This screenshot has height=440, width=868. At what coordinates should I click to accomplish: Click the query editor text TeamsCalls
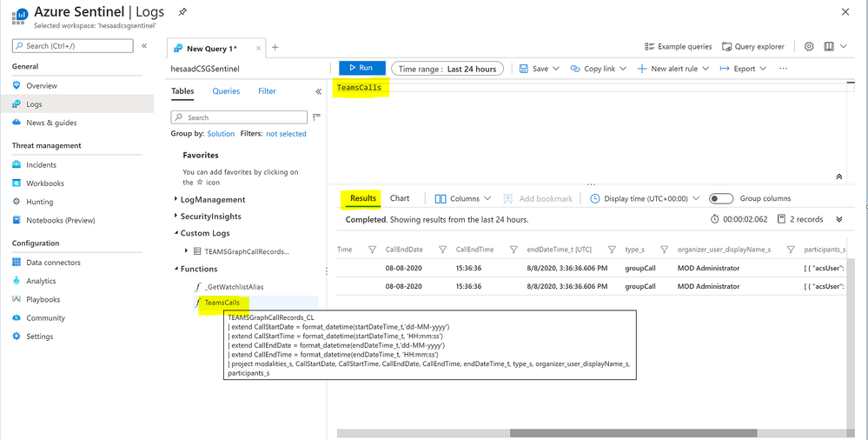coord(359,88)
